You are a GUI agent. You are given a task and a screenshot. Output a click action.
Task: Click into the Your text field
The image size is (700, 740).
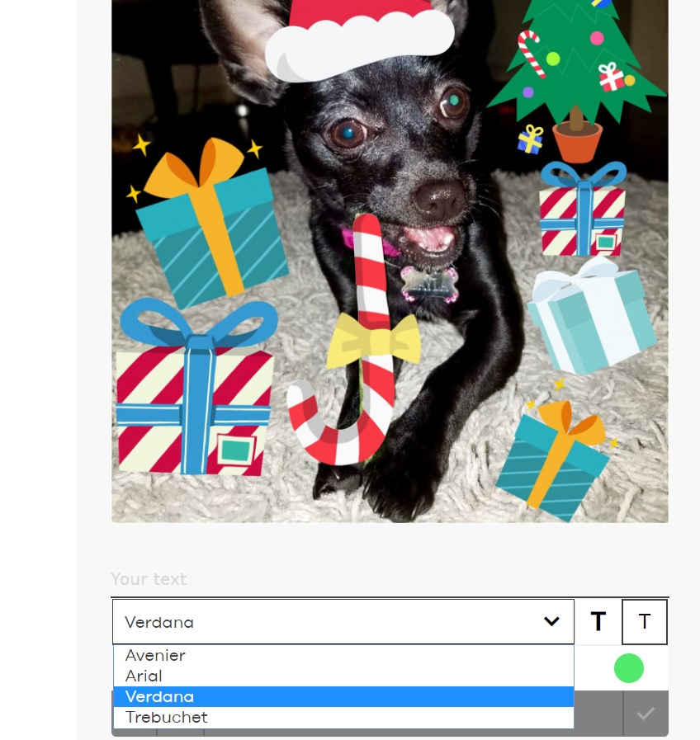pos(390,579)
